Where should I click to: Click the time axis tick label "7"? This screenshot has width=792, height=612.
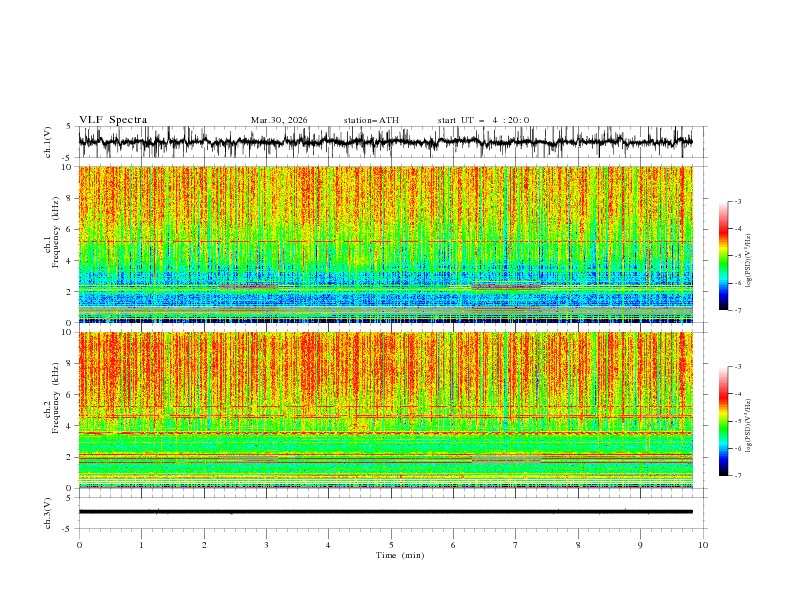click(x=516, y=545)
